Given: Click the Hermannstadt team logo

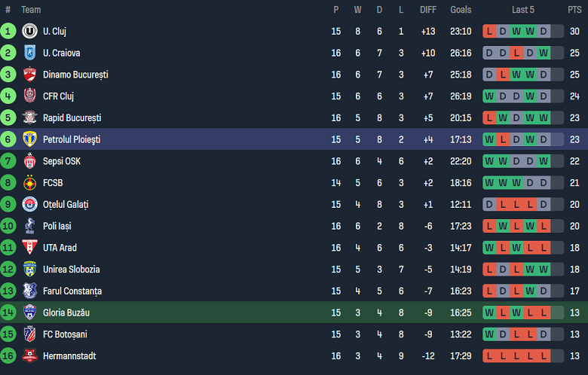Looking at the screenshot, I should [30, 356].
